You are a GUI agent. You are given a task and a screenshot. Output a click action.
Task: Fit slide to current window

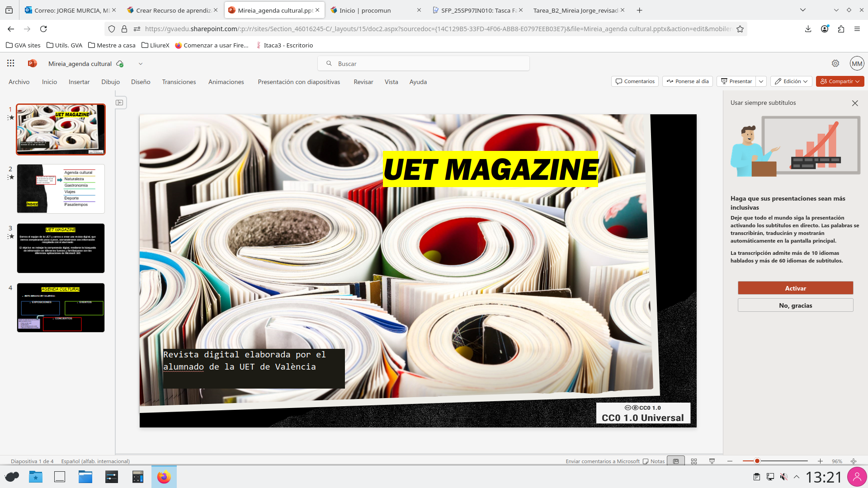tap(854, 461)
